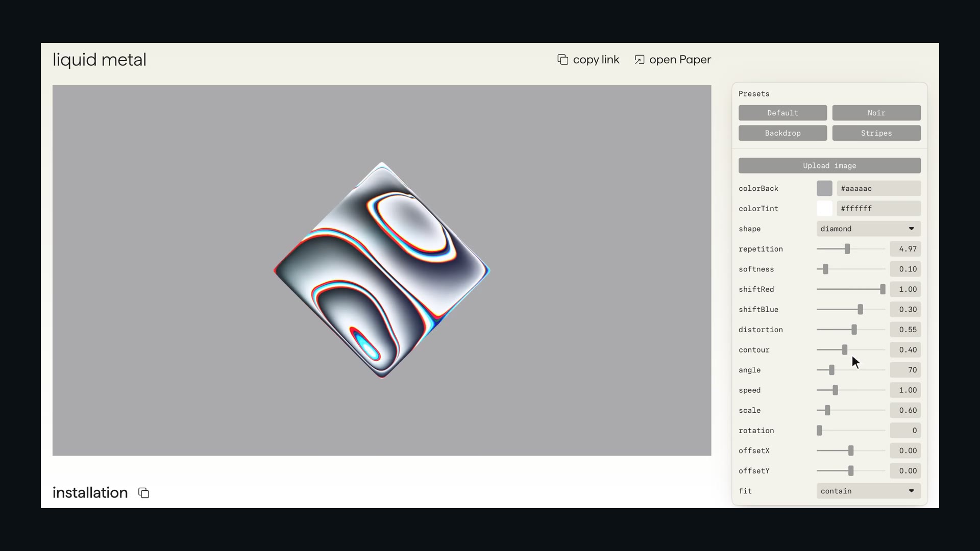Click the colorBack label
Viewport: 980px width, 551px height.
[x=758, y=188]
